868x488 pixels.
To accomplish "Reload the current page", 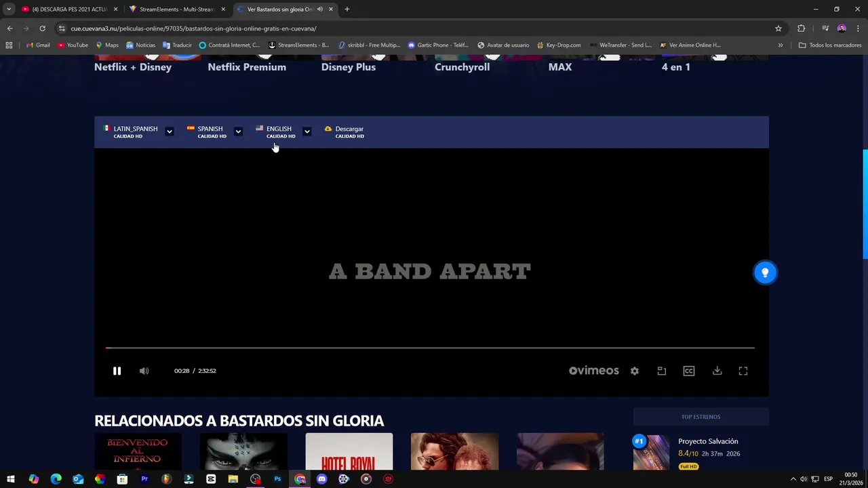I will point(42,28).
